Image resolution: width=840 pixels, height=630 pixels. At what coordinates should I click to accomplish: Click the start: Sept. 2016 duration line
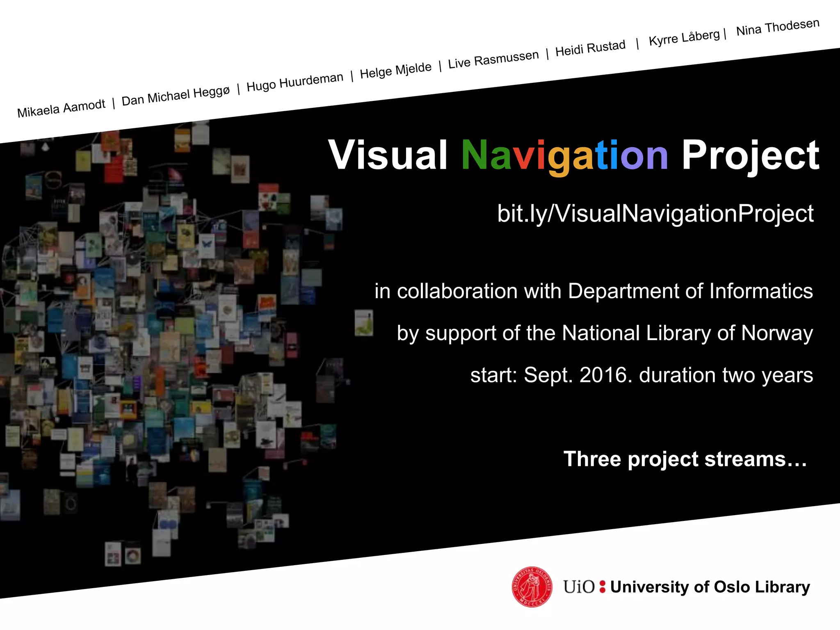pyautogui.click(x=641, y=375)
